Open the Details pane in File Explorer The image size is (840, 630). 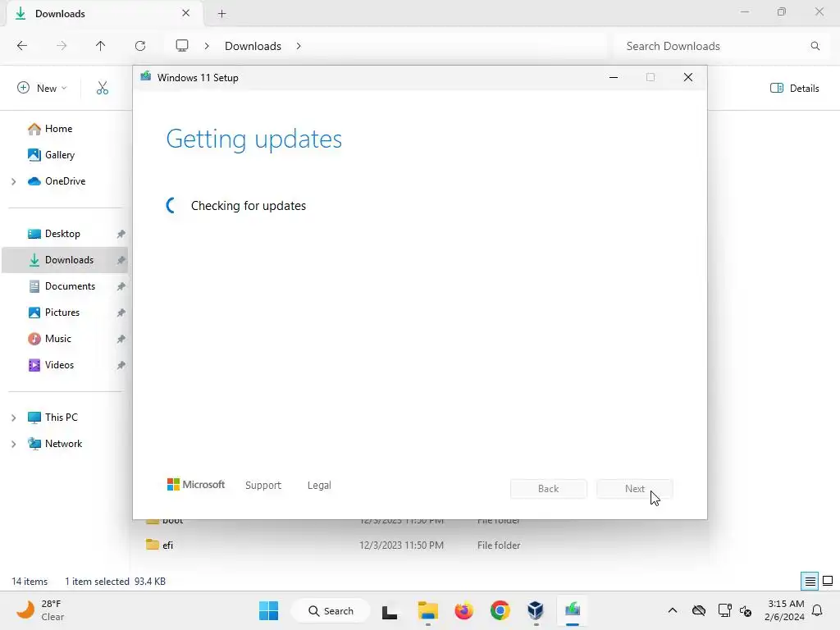[794, 89]
